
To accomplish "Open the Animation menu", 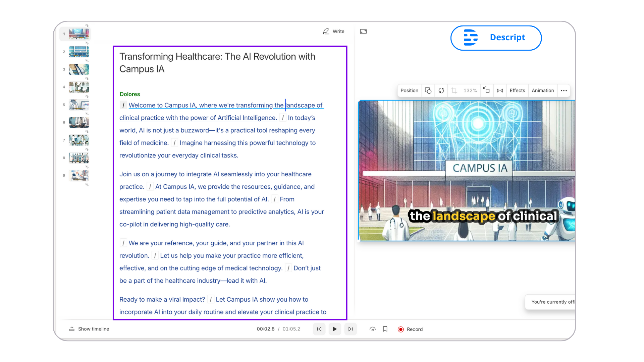I will coord(543,90).
